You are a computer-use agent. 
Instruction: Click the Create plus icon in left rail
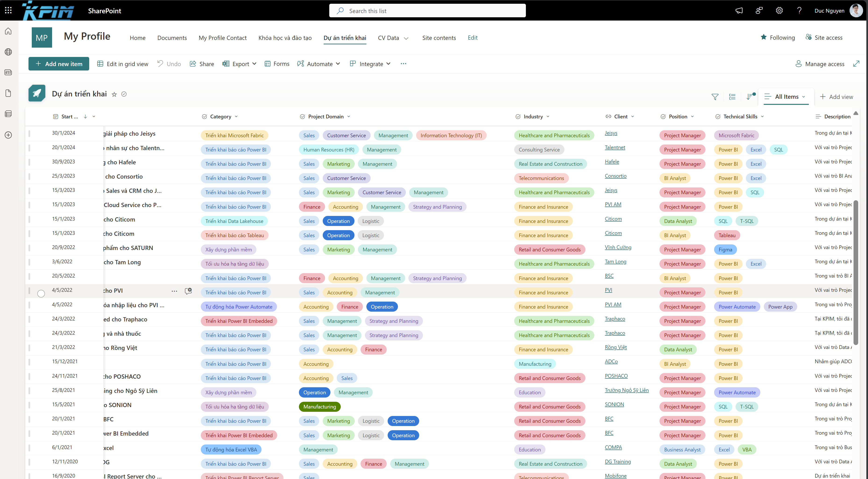tap(8, 135)
